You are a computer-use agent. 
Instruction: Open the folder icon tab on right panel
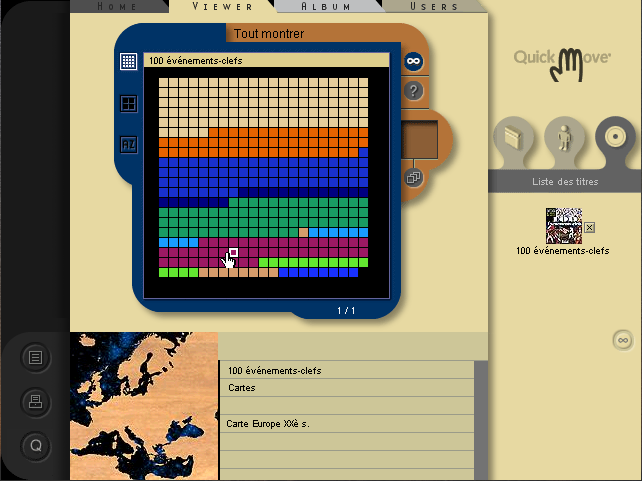pyautogui.click(x=514, y=136)
